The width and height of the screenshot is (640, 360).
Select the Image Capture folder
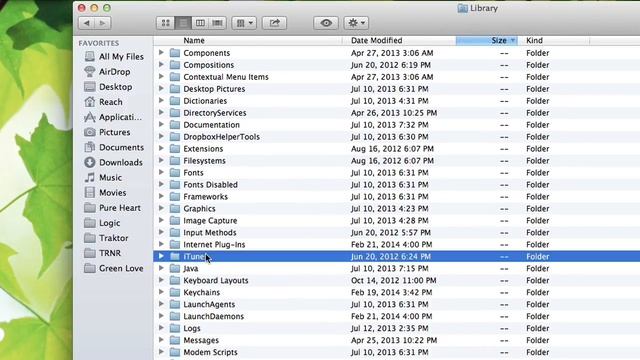tap(210, 220)
